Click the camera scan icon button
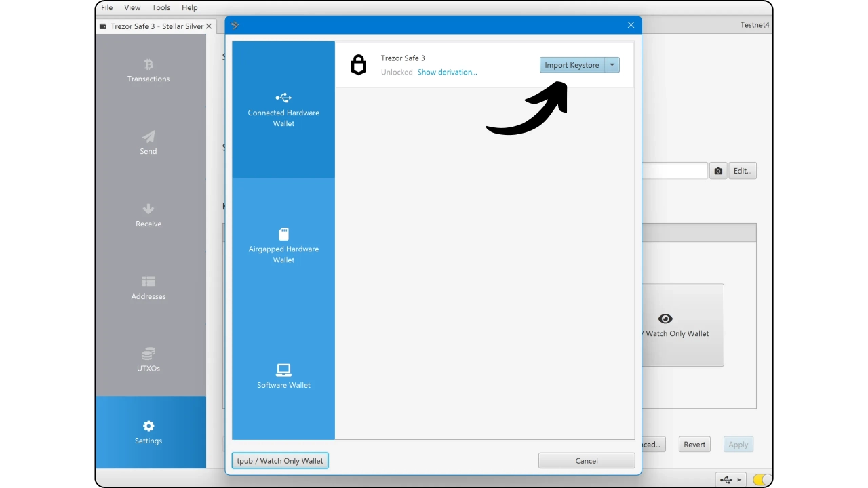The width and height of the screenshot is (868, 488). pos(718,171)
